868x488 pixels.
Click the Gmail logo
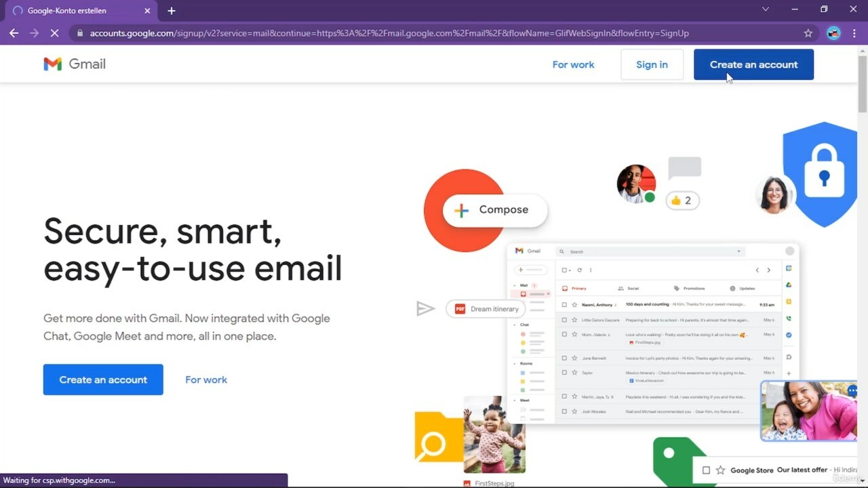pos(75,64)
